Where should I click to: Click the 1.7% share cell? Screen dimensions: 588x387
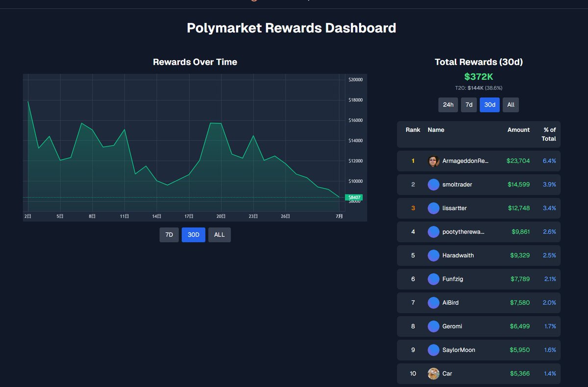550,326
